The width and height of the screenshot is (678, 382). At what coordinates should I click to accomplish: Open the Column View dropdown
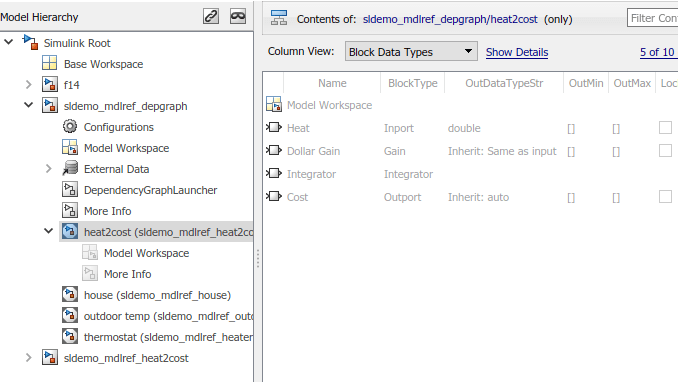click(x=411, y=51)
